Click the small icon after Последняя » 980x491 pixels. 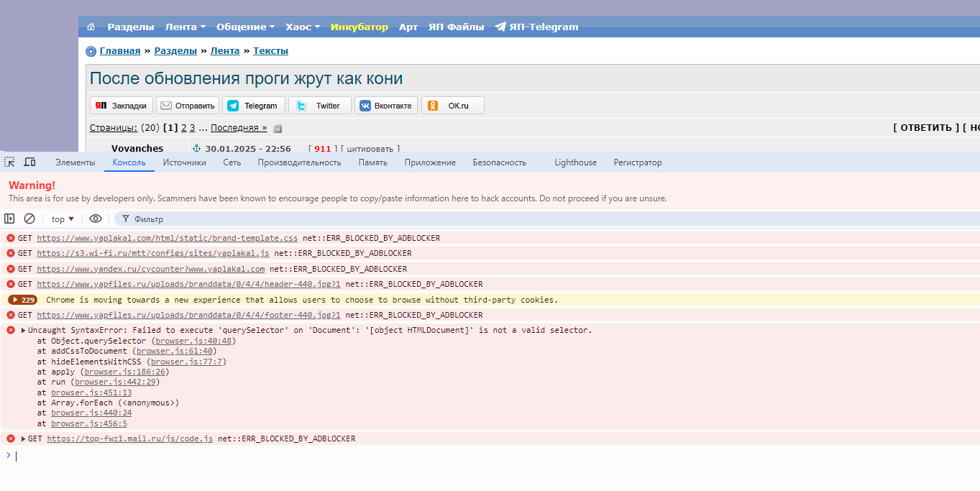click(278, 129)
